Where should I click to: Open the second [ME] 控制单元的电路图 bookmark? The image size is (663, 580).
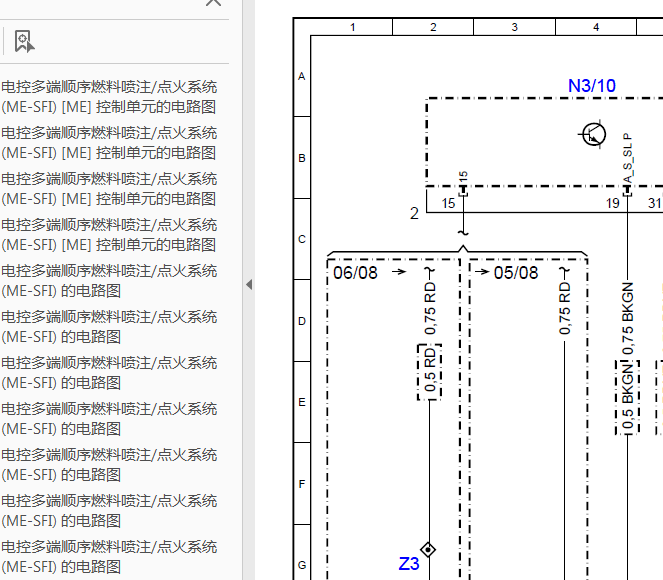[x=109, y=143]
